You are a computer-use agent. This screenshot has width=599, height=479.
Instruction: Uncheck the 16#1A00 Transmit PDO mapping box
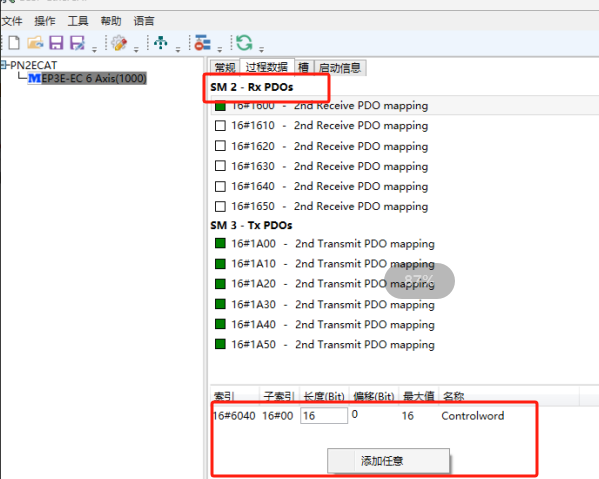(x=220, y=243)
